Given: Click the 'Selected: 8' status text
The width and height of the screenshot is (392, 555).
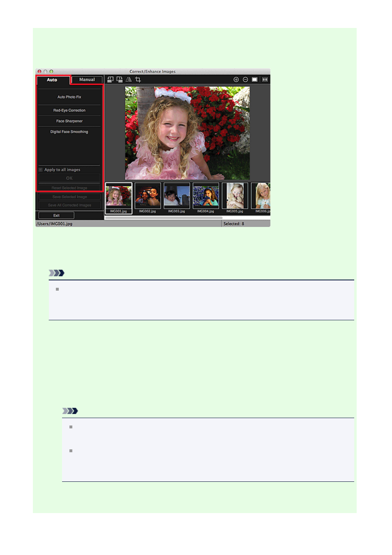Looking at the screenshot, I should pos(234,224).
